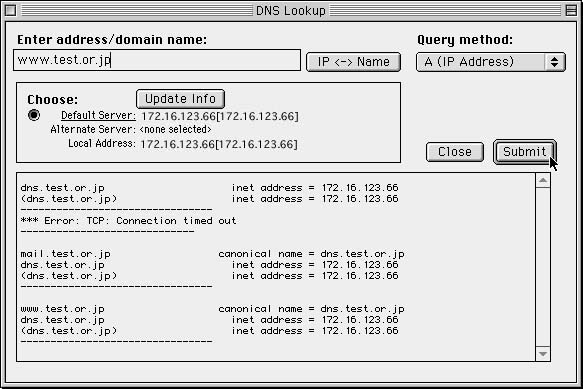Click the www.test.or.jp result line in output
583x389 pixels.
point(212,309)
